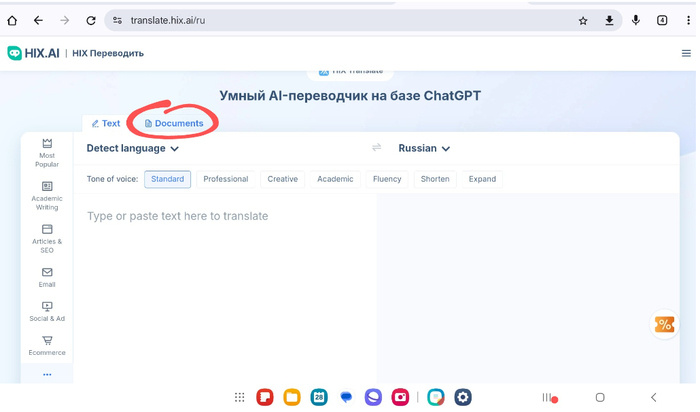Click the translation output panel
The width and height of the screenshot is (700, 412).
(528, 288)
